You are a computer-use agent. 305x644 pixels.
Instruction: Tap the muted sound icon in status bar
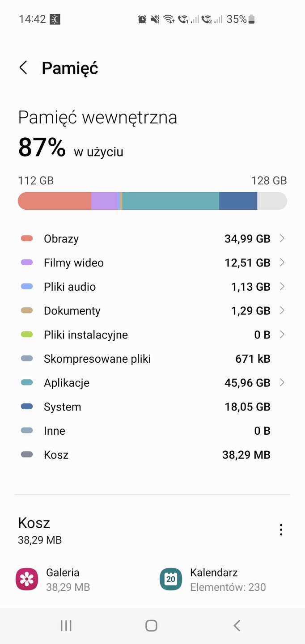pos(155,19)
